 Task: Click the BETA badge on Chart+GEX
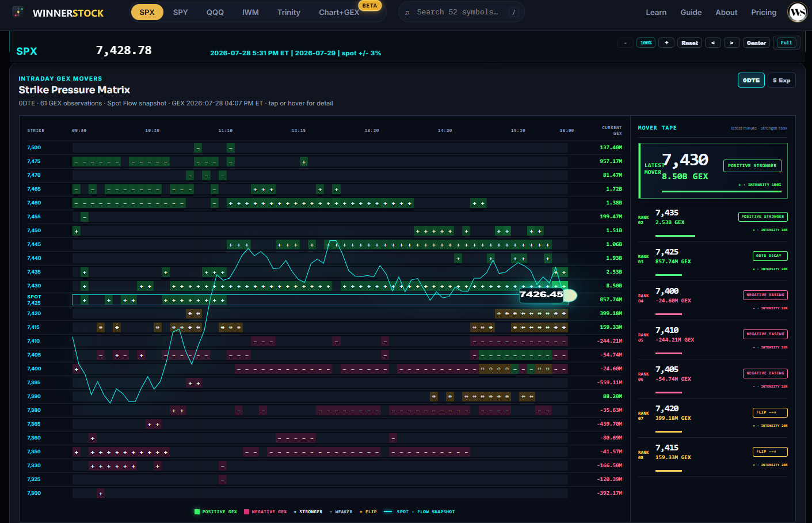coord(369,6)
